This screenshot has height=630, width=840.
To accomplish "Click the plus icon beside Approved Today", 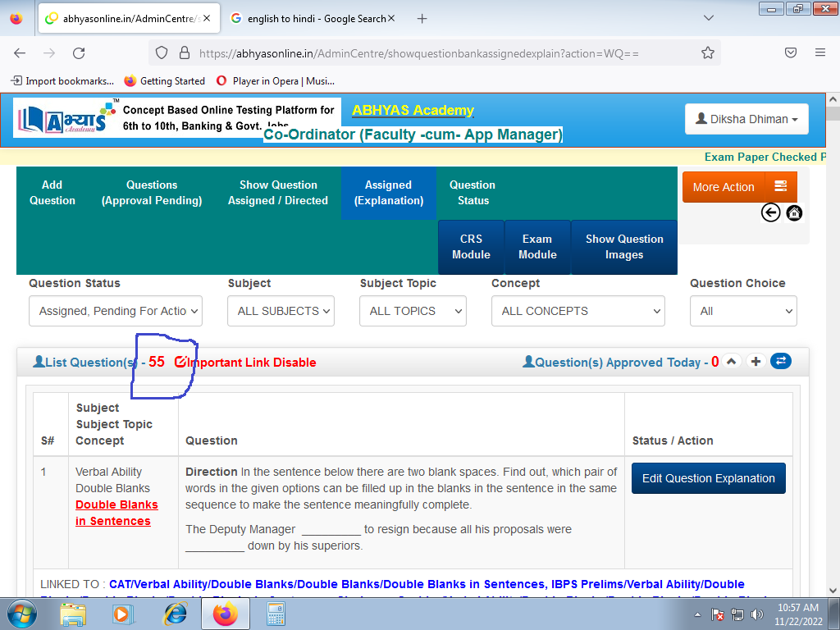I will tap(756, 362).
